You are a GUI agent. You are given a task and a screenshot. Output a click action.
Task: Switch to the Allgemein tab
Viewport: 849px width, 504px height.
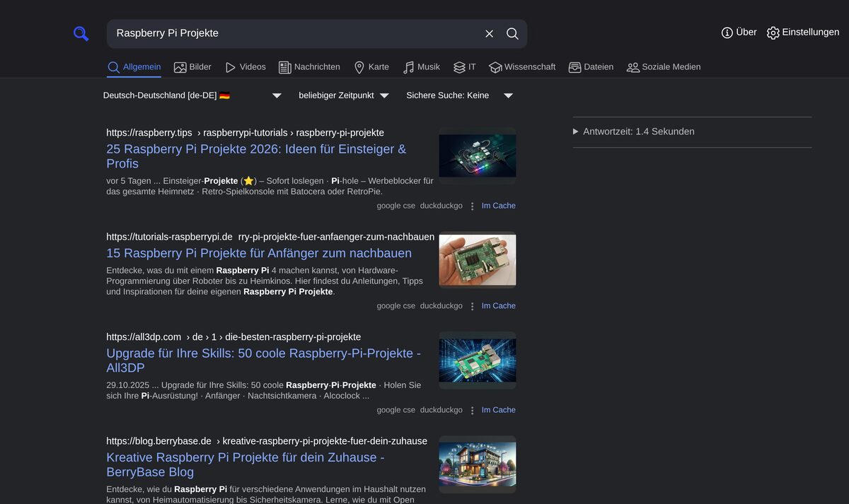[134, 67]
